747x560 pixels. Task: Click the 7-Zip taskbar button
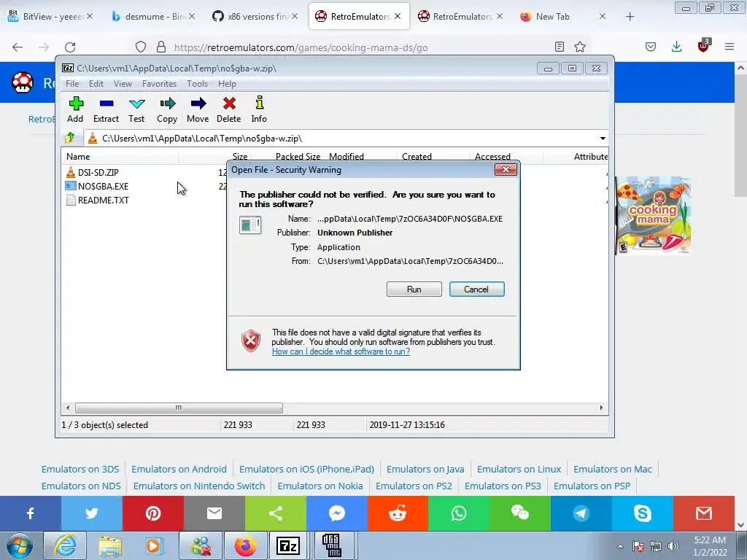(288, 545)
